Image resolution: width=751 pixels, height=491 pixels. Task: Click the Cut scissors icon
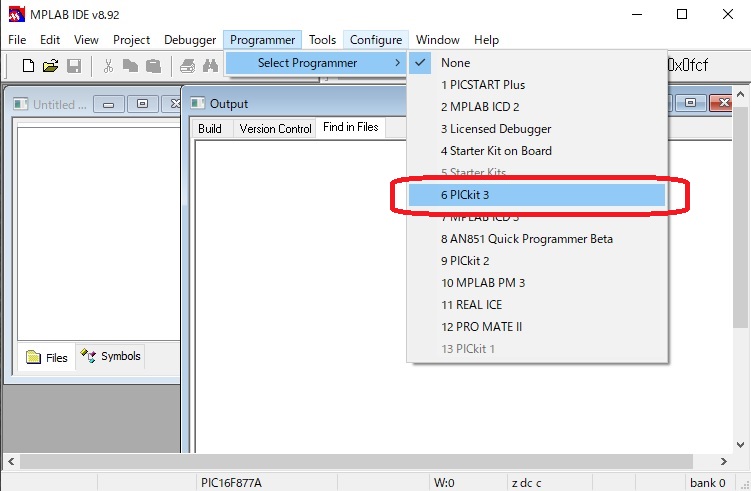pos(108,66)
